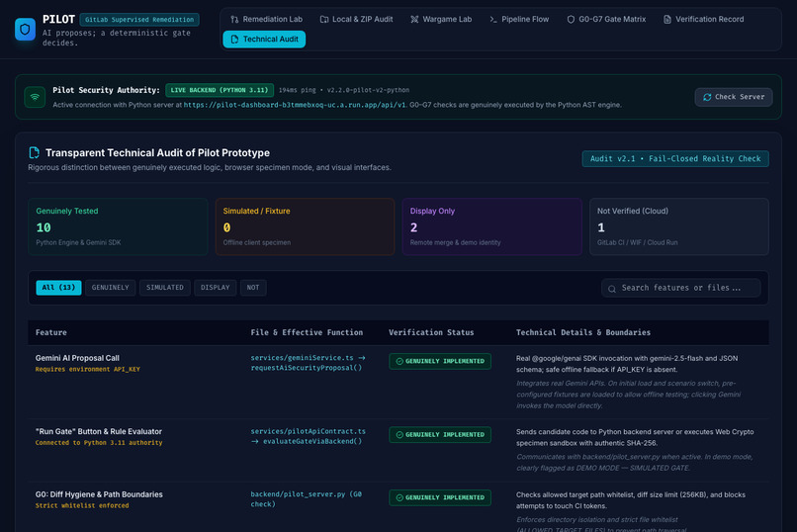
Task: Click the LIVE BACKEND (PYTHON 3.11) badge
Action: [x=220, y=90]
